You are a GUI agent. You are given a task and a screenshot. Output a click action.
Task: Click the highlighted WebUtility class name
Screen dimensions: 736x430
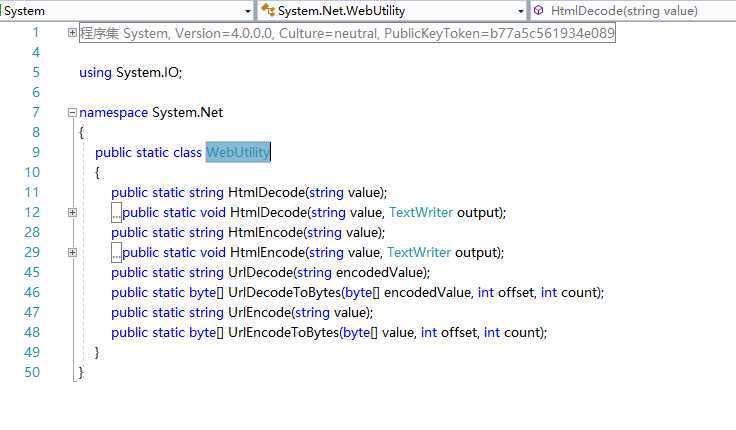[238, 152]
